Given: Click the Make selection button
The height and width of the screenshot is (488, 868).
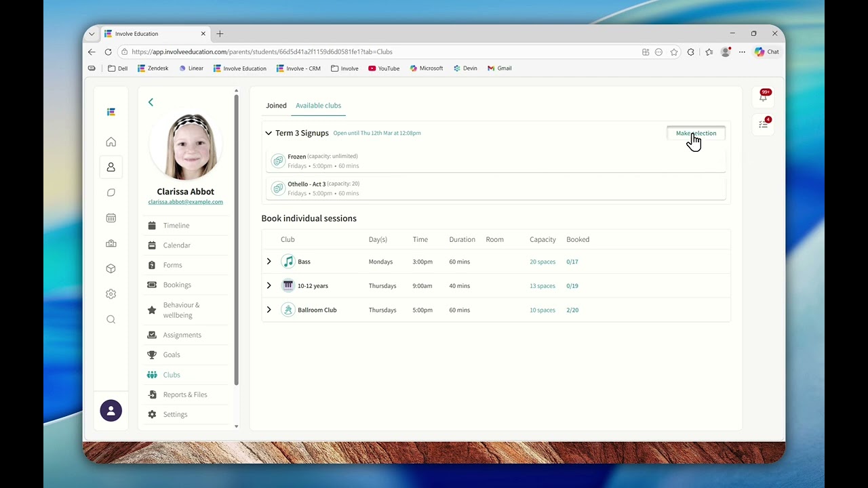Looking at the screenshot, I should click(696, 134).
